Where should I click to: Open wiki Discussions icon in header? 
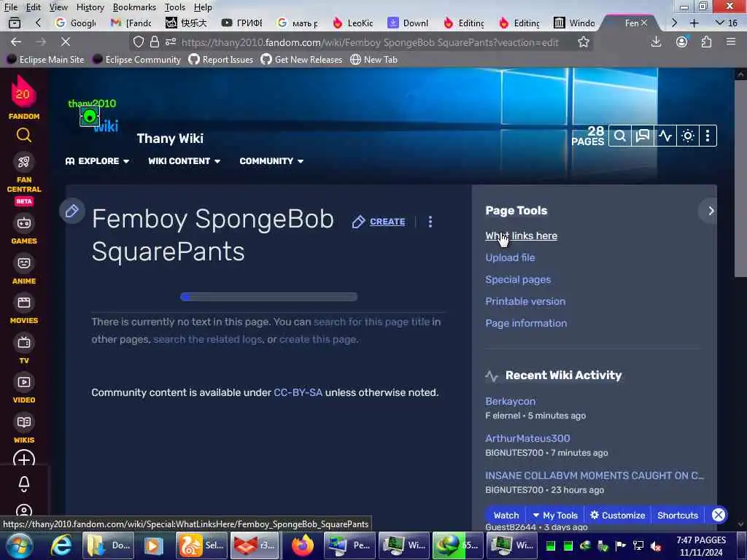tap(643, 136)
